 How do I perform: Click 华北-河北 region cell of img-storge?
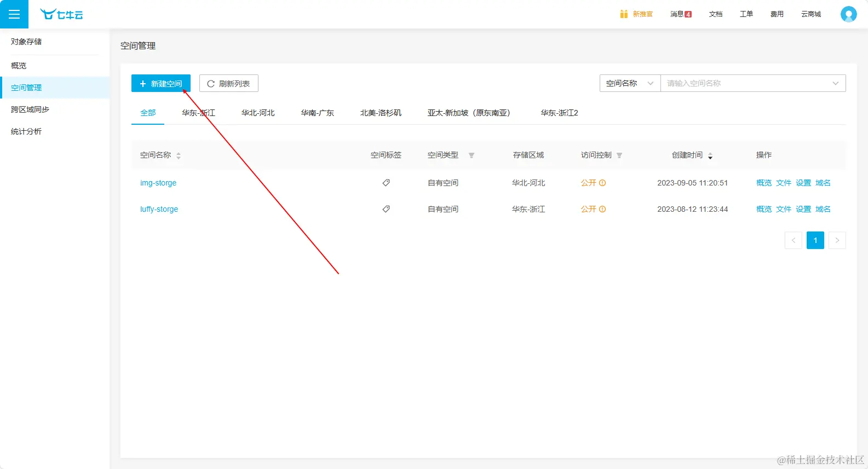click(x=528, y=183)
